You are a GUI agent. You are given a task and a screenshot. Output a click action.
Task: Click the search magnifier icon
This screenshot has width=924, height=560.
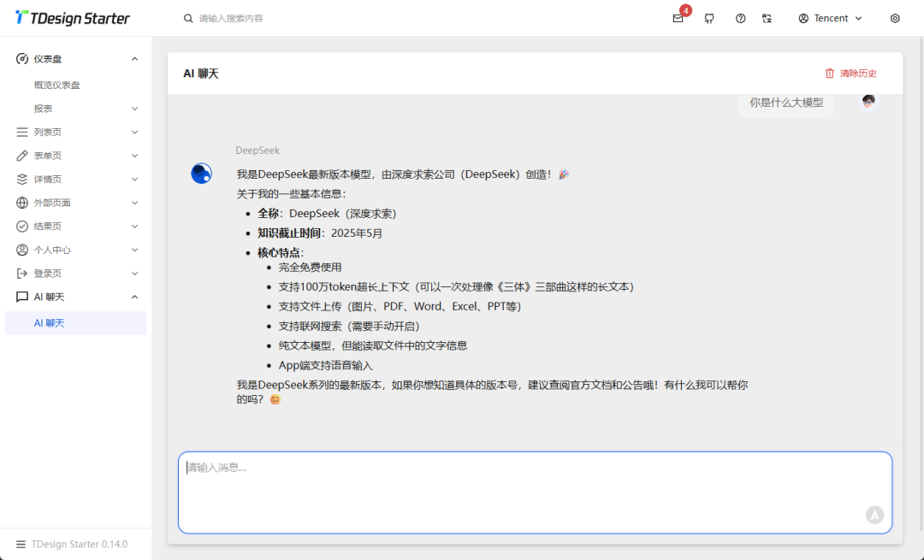tap(188, 18)
